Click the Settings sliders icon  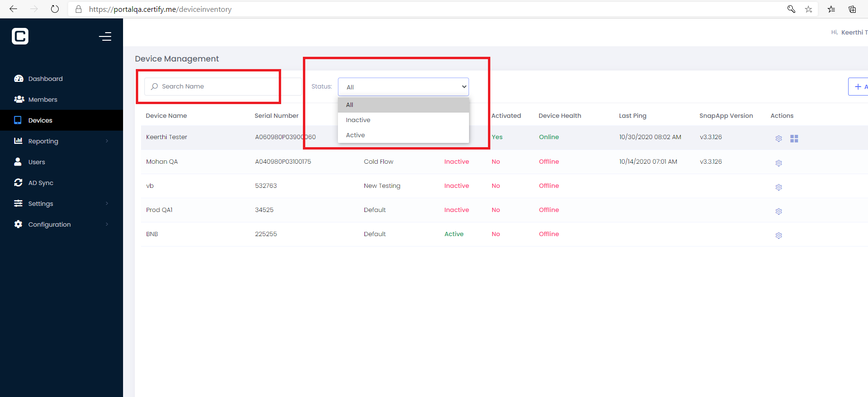coord(18,203)
